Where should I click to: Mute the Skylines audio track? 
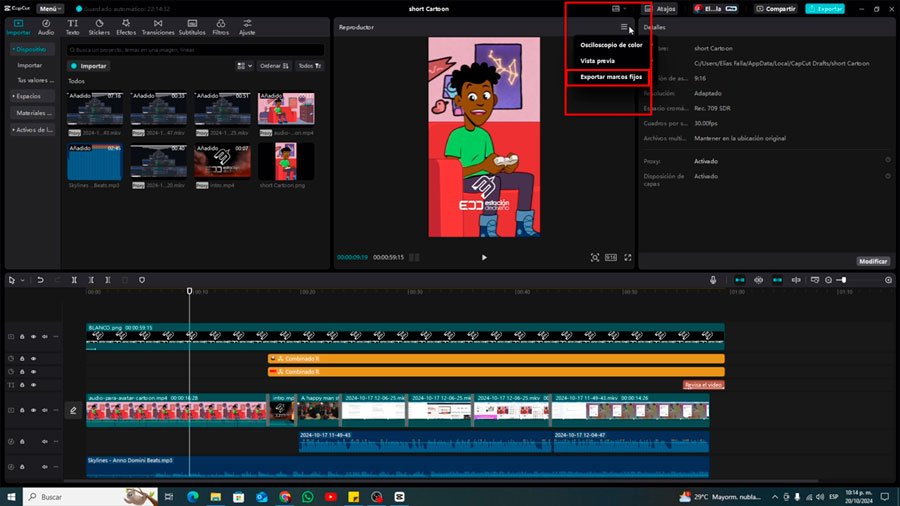(45, 467)
